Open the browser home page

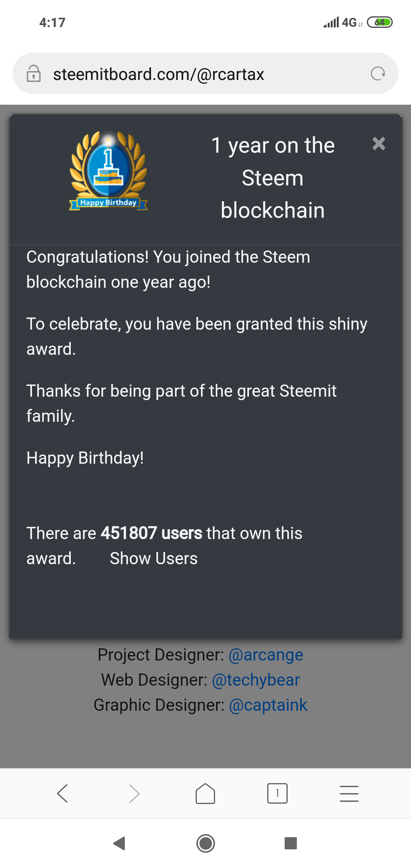[x=205, y=794]
